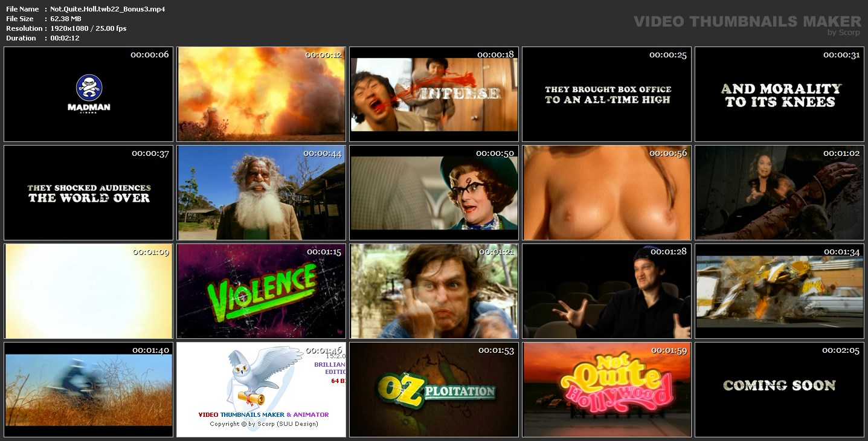Viewport: 868px width, 441px height.
Task: Select the white flash thumbnail at 00:01:09
Action: click(x=89, y=291)
